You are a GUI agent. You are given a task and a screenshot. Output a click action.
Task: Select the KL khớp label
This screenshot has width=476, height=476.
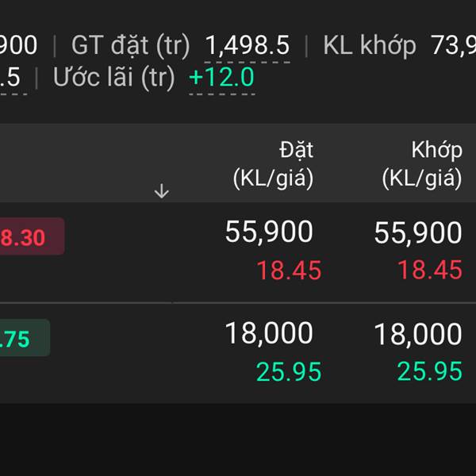point(370,46)
